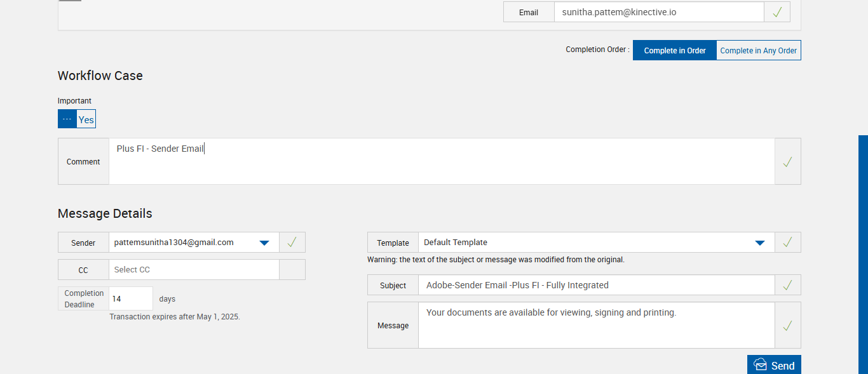Select Complete in Order option

[675, 51]
